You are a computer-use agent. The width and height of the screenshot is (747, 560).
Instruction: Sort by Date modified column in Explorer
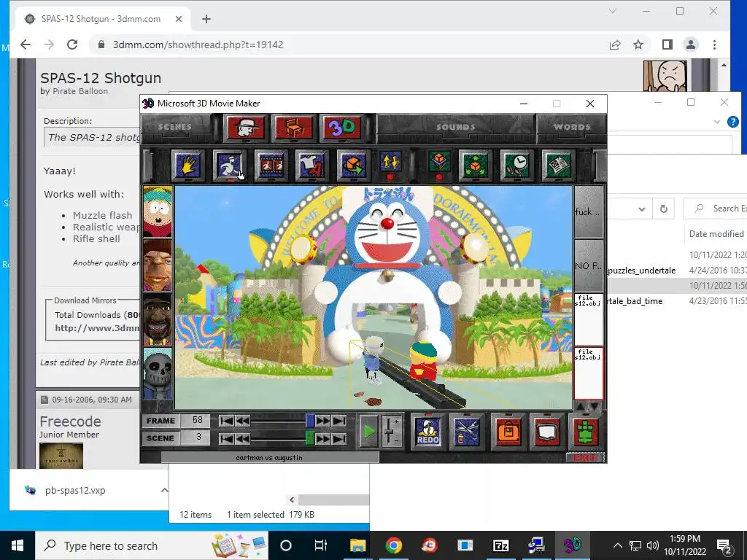[716, 234]
